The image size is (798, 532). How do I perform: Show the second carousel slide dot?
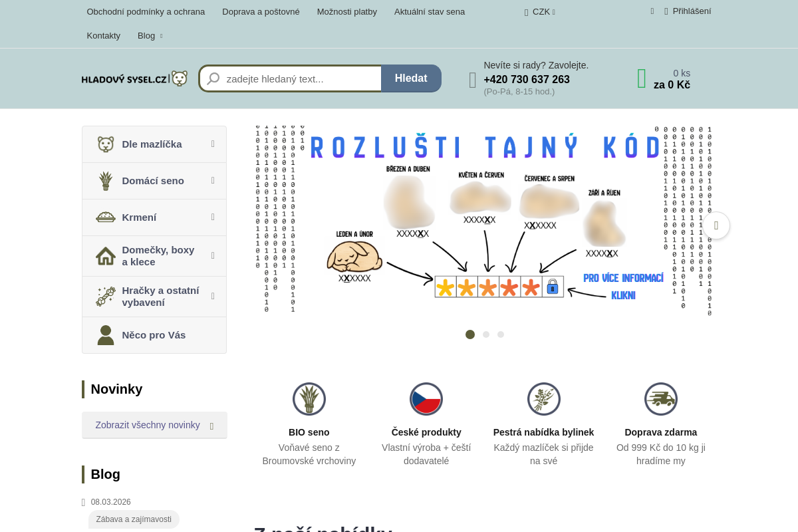pyautogui.click(x=486, y=334)
